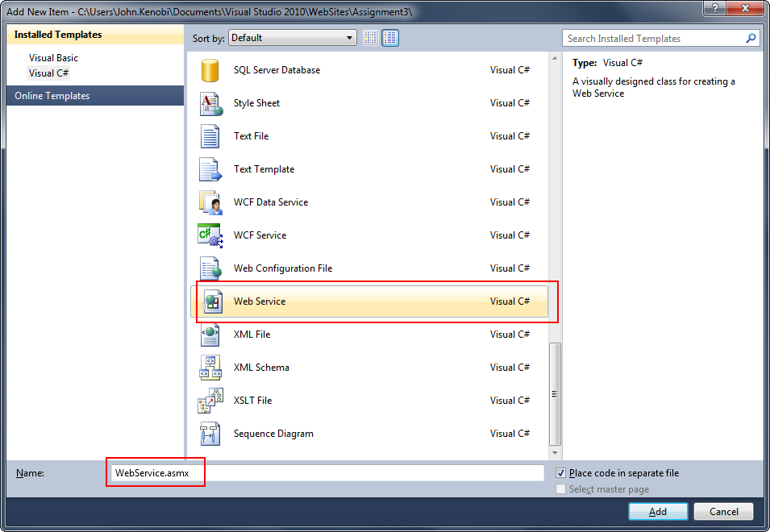The image size is (770, 532).
Task: Click Visual C# type in WCF Service row
Action: pos(510,235)
